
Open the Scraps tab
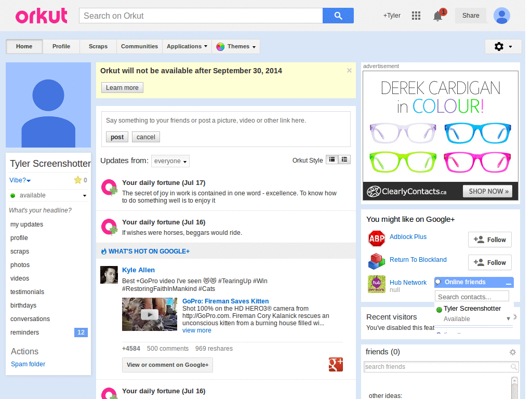[x=98, y=46]
